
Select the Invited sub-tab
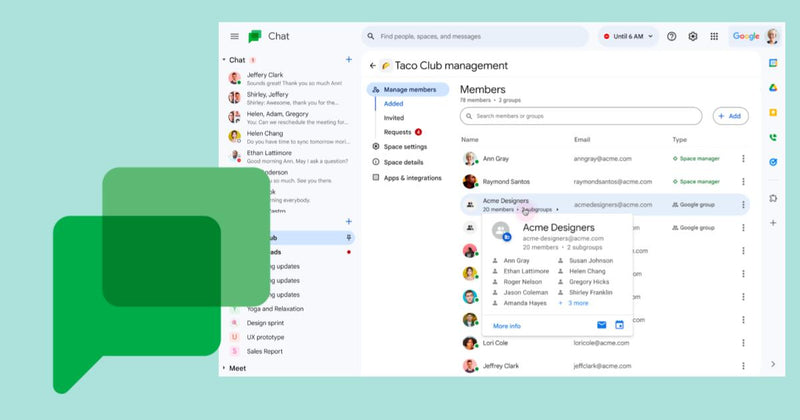394,118
